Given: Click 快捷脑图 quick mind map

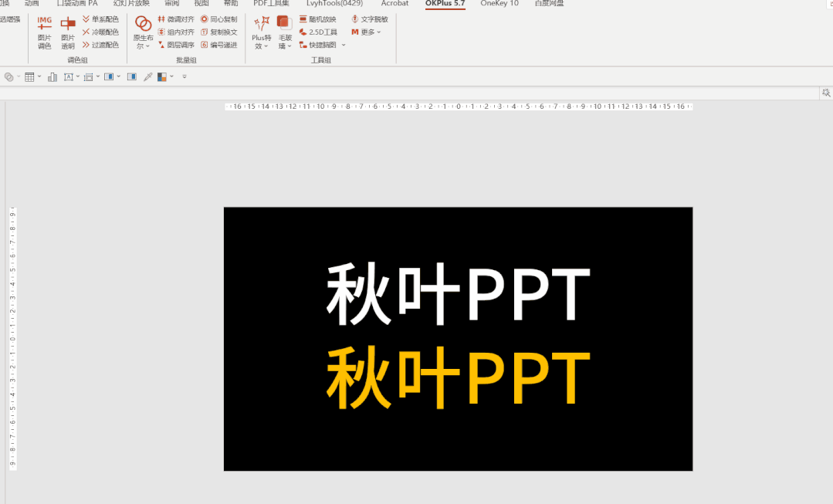Looking at the screenshot, I should click(x=318, y=45).
